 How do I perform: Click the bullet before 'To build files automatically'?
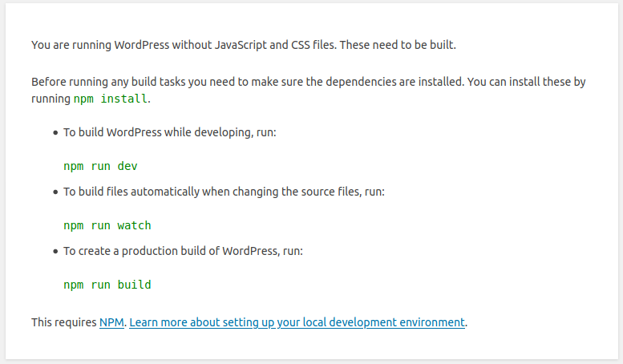(55, 192)
